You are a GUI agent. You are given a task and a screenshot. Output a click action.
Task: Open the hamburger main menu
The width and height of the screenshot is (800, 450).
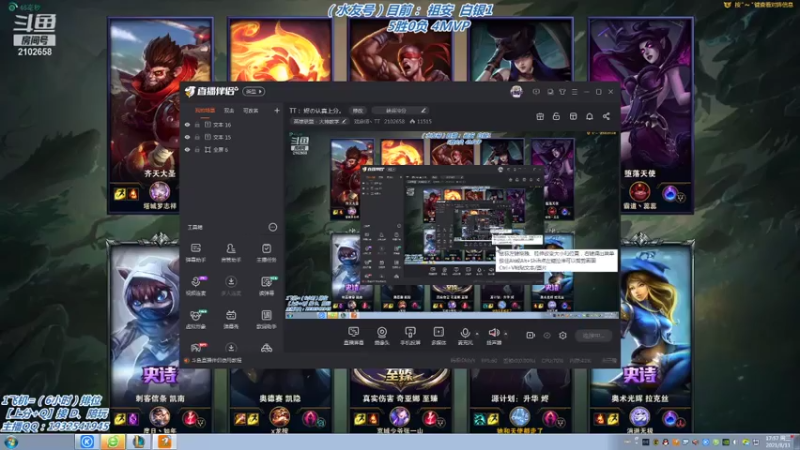[x=574, y=92]
